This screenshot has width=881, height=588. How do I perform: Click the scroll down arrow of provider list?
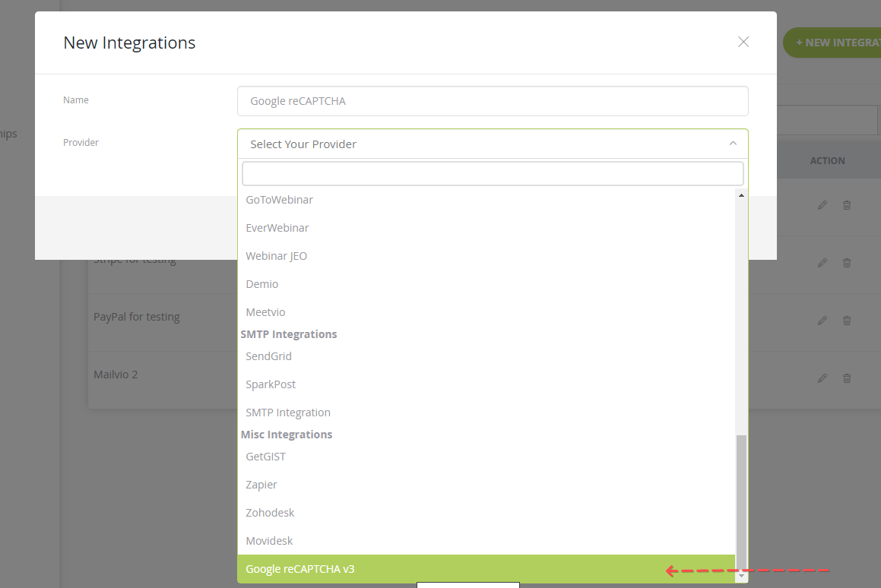click(742, 576)
